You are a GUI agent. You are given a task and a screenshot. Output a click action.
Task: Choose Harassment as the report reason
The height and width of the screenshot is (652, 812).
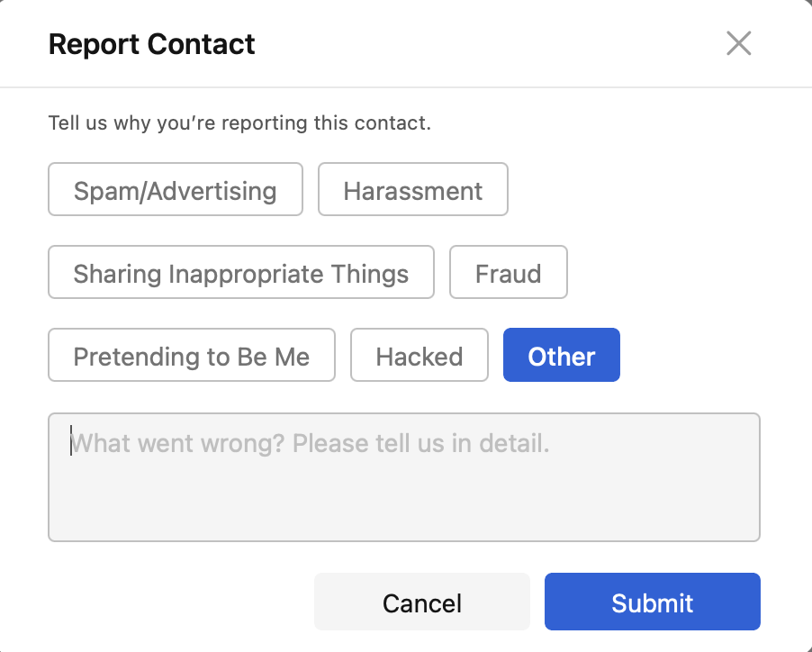click(413, 190)
